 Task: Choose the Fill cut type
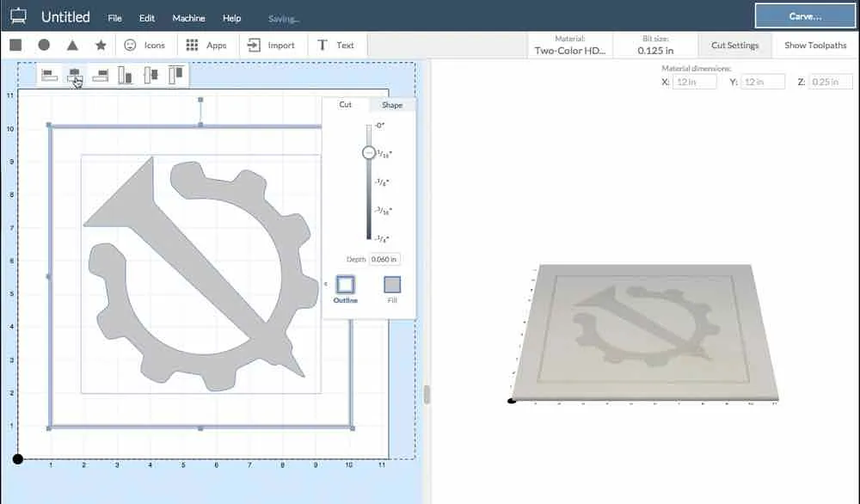[392, 285]
